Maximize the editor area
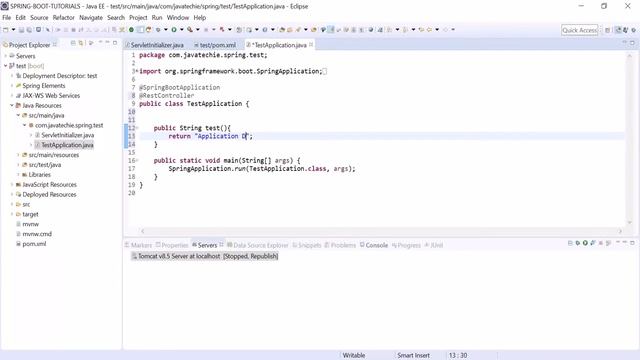Viewport: 640px width, 360px height. (x=632, y=42)
